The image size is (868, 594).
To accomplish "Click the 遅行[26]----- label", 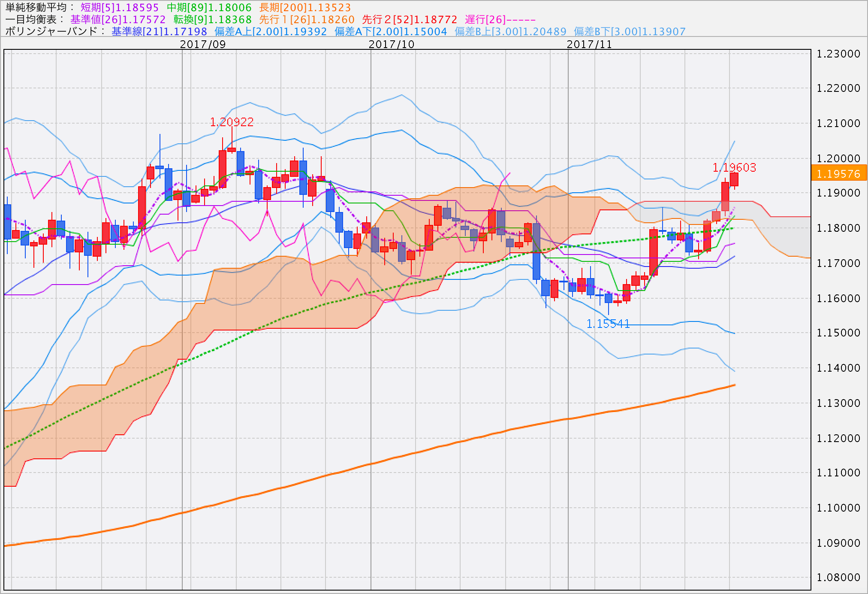I will pos(500,20).
